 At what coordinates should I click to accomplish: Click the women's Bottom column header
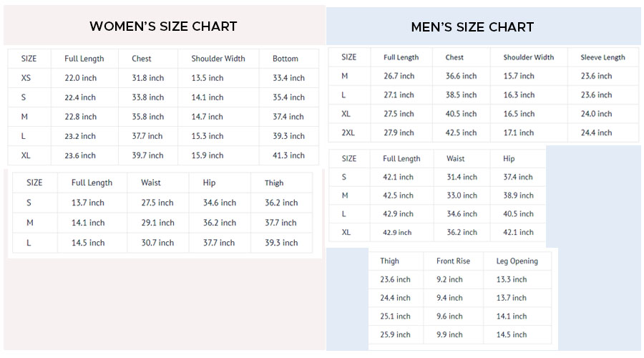pos(286,59)
